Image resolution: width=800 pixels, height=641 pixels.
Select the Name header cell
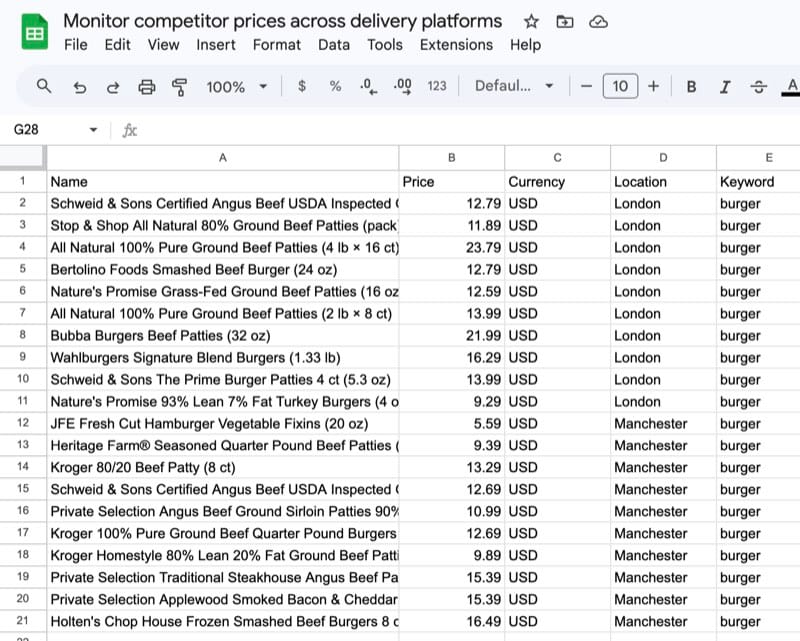point(222,182)
